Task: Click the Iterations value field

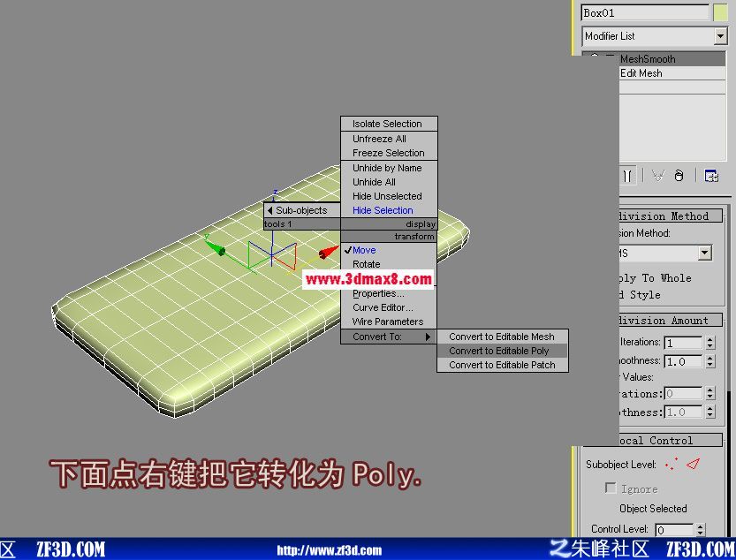Action: point(683,343)
